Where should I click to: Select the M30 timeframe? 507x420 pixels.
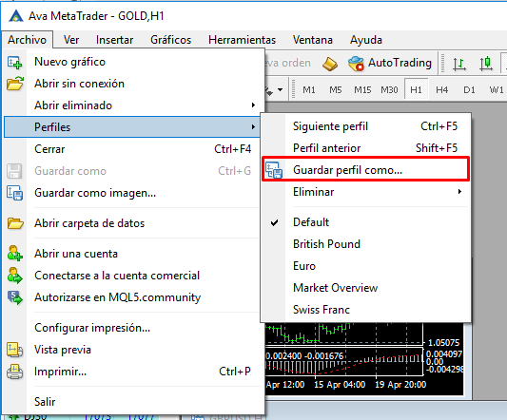coord(389,89)
